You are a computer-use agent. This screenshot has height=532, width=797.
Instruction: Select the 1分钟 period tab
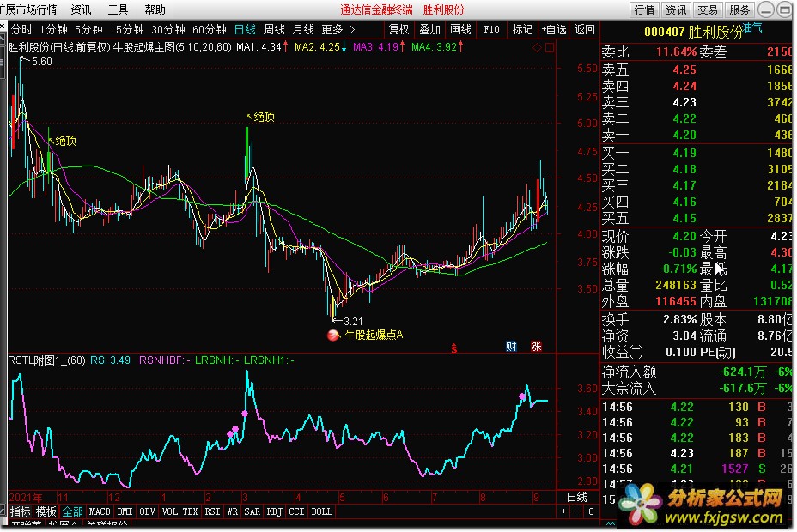click(53, 29)
